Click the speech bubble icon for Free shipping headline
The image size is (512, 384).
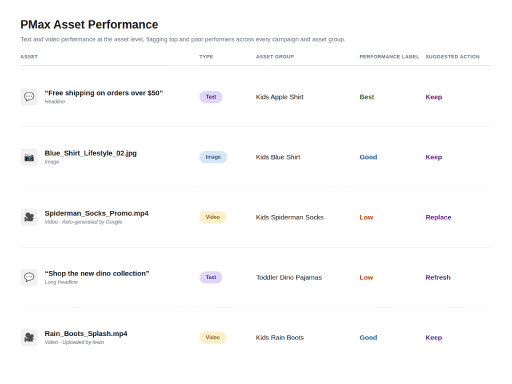(29, 97)
